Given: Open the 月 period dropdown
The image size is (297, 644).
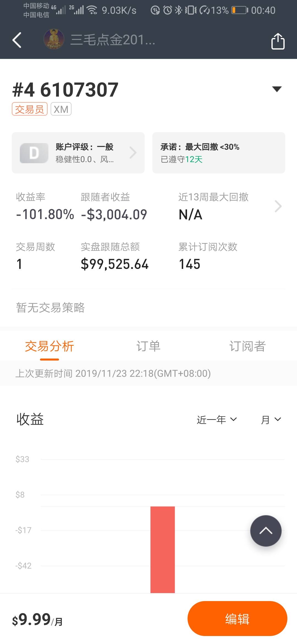Looking at the screenshot, I should 271,420.
